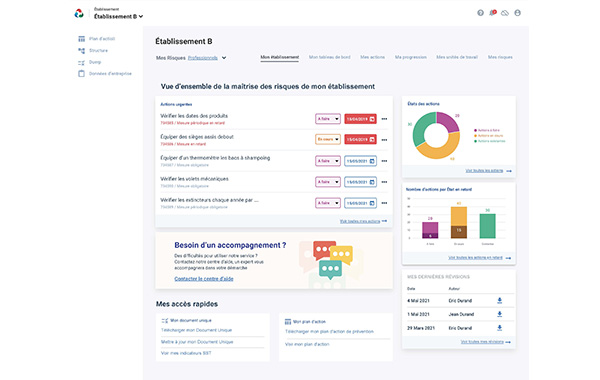This screenshot has width=600, height=380.
Task: Click Contacter le centre d'aide link
Action: tap(204, 279)
